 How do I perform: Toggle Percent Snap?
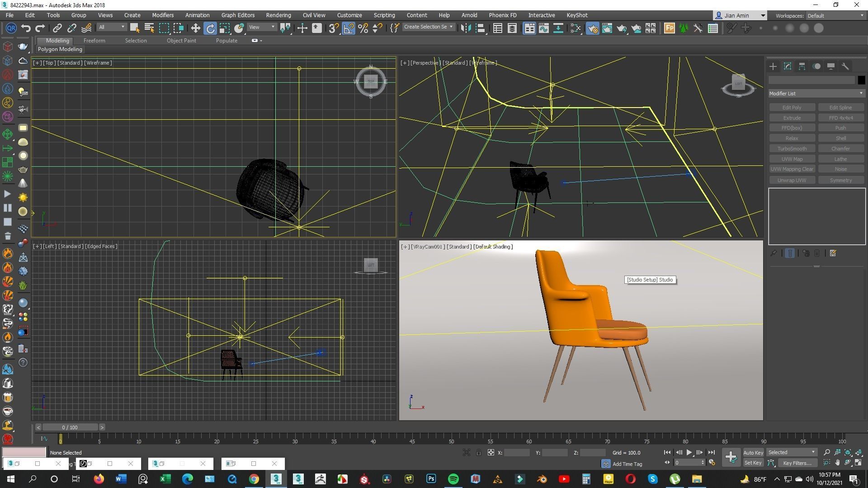(x=363, y=28)
